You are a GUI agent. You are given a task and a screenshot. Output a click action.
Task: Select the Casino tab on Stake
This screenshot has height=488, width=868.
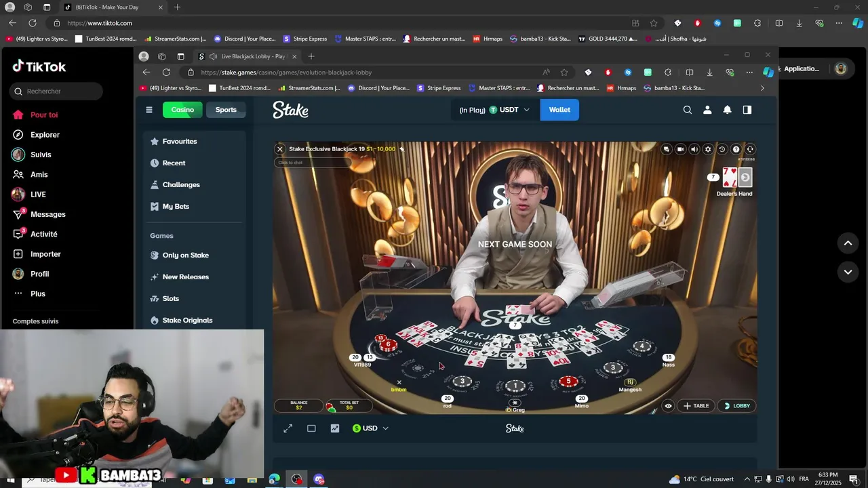click(x=182, y=110)
